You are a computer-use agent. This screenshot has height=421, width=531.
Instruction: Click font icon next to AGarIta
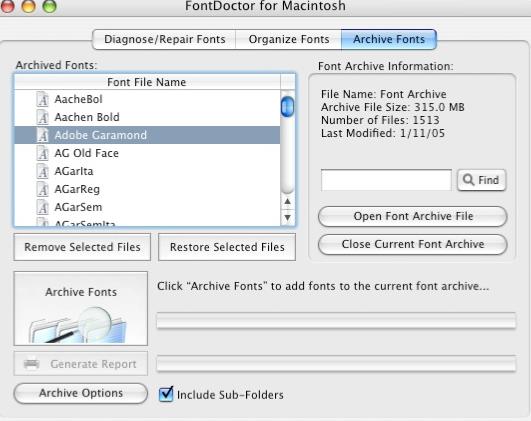[x=42, y=171]
